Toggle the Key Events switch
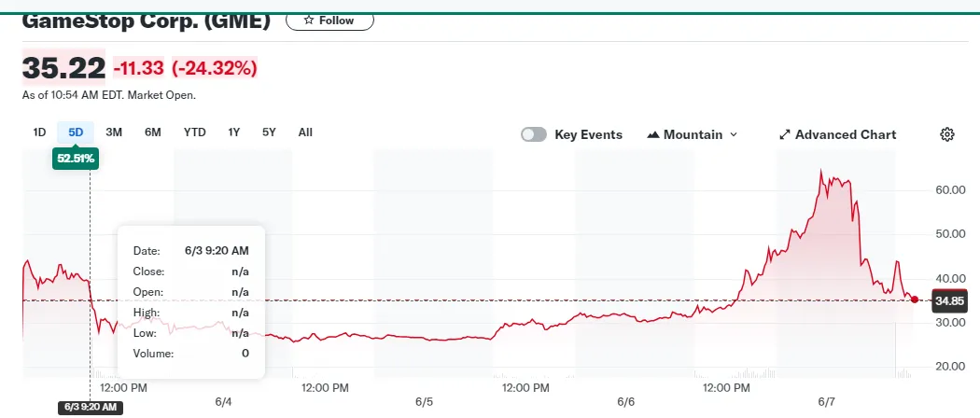The width and height of the screenshot is (980, 418). click(x=534, y=135)
